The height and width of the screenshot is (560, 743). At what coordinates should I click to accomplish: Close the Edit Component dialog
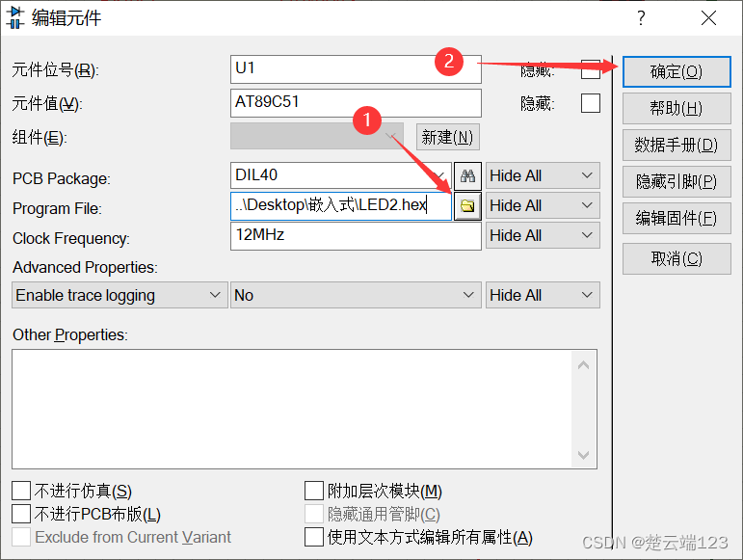pos(709,18)
